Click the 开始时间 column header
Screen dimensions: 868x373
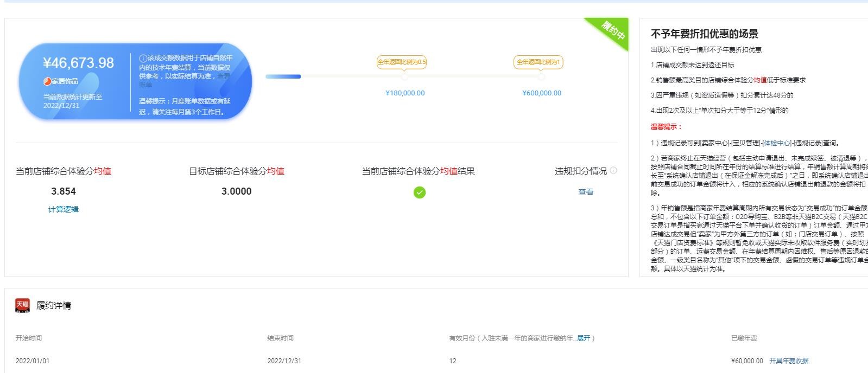click(29, 338)
